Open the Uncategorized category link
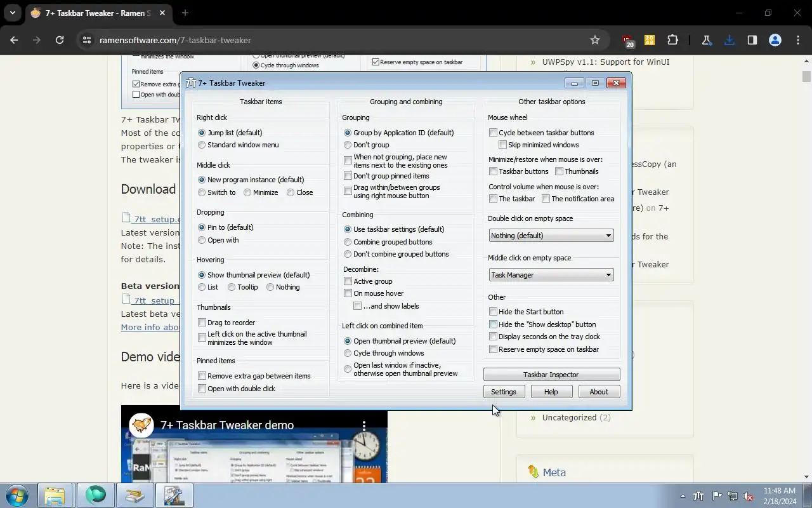This screenshot has width=812, height=508. click(569, 417)
